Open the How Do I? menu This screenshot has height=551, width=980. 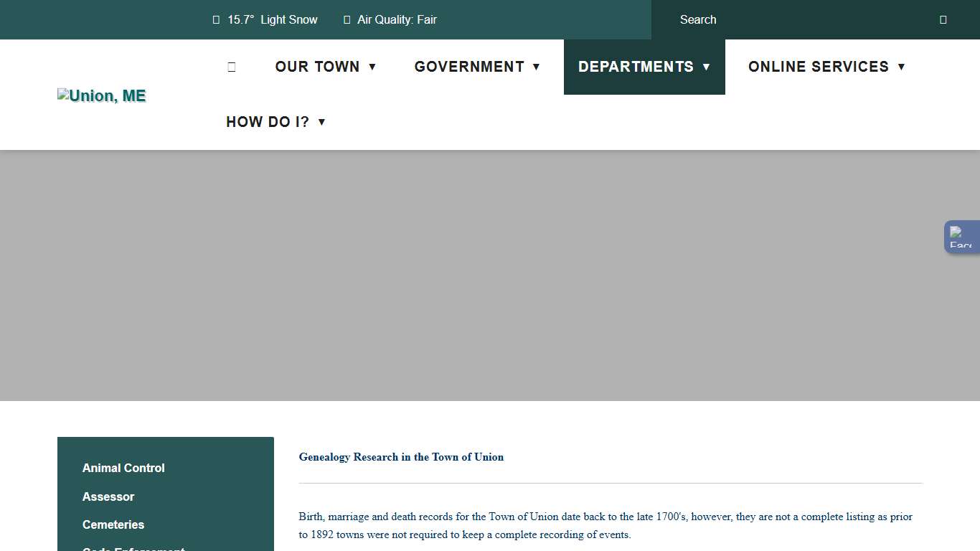pos(268,122)
